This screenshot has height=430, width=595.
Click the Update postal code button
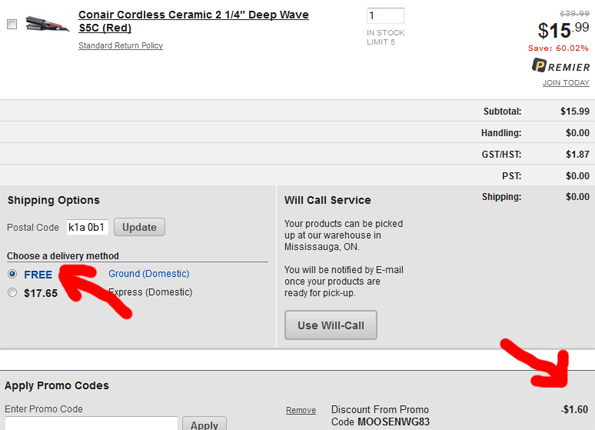click(x=139, y=227)
